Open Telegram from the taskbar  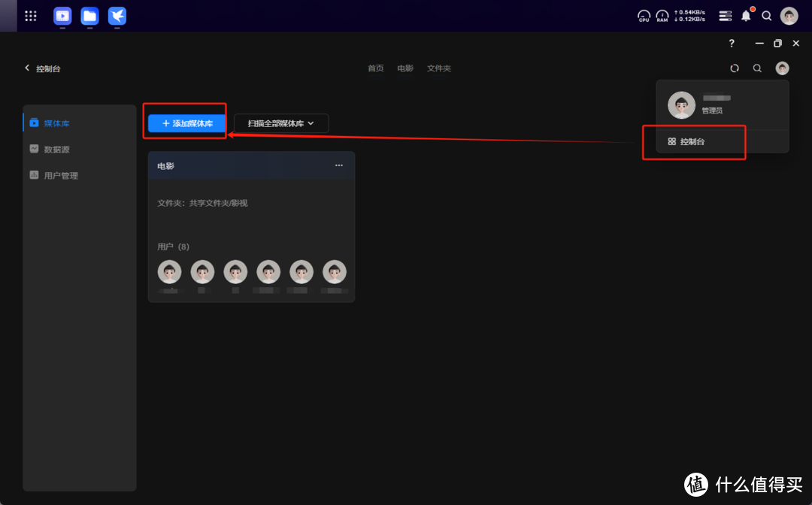[x=117, y=16]
